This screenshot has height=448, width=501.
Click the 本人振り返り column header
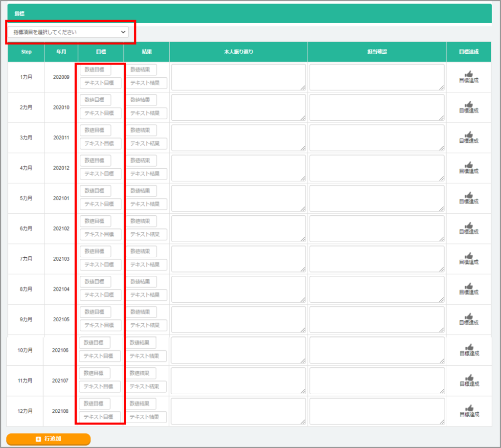click(x=238, y=51)
